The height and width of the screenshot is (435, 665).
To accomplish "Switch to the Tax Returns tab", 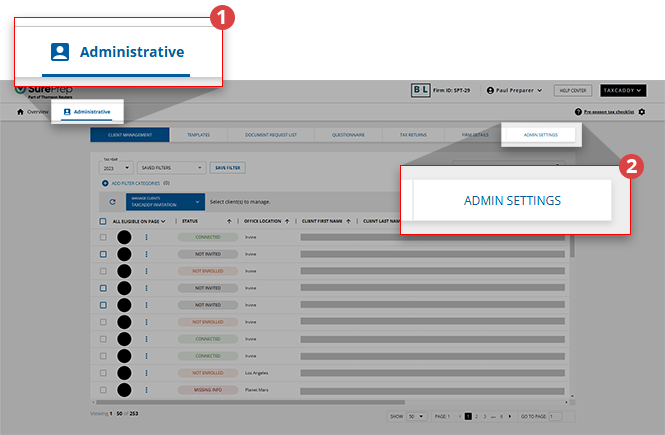I will (413, 135).
